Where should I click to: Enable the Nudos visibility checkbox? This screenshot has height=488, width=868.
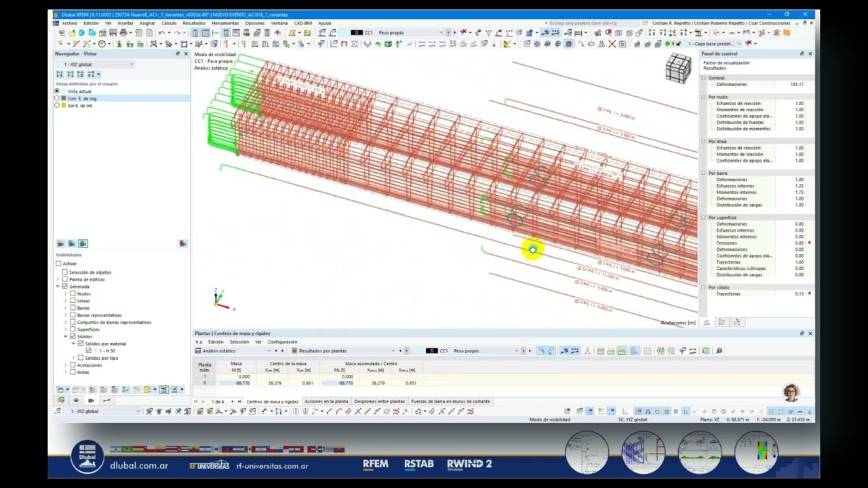(73, 293)
